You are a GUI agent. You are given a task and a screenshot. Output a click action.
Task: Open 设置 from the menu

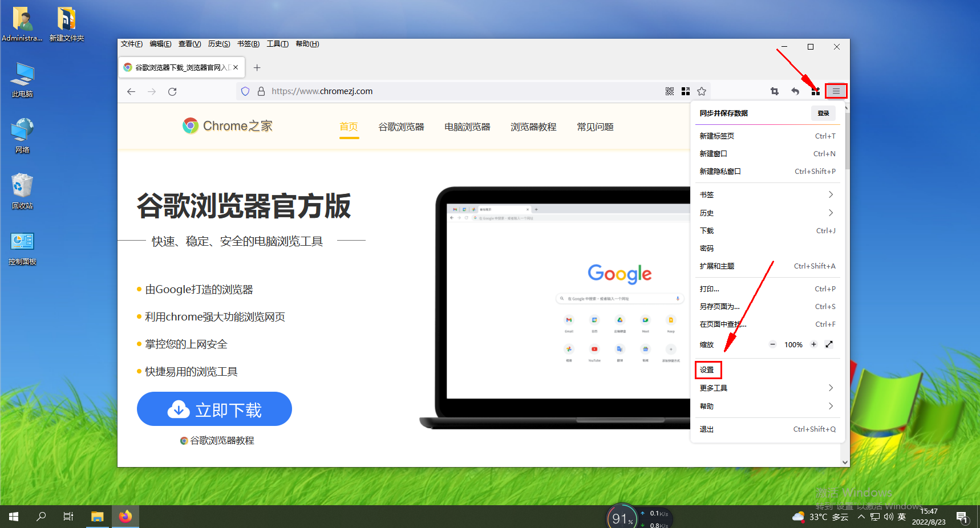(x=767, y=370)
